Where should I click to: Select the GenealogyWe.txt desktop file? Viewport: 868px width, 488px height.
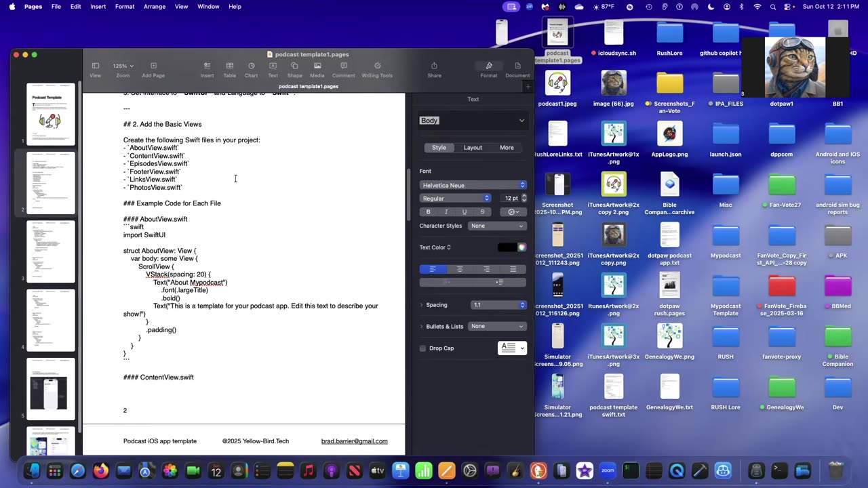click(669, 392)
